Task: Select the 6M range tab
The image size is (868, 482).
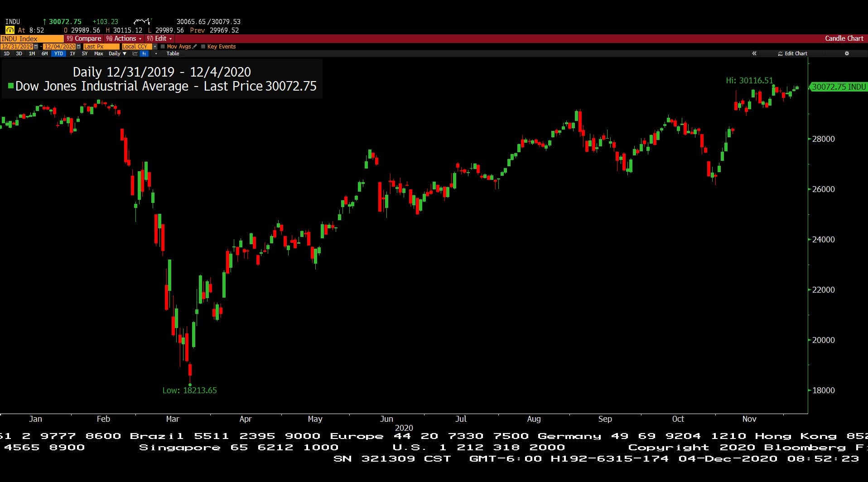Action: tap(44, 53)
